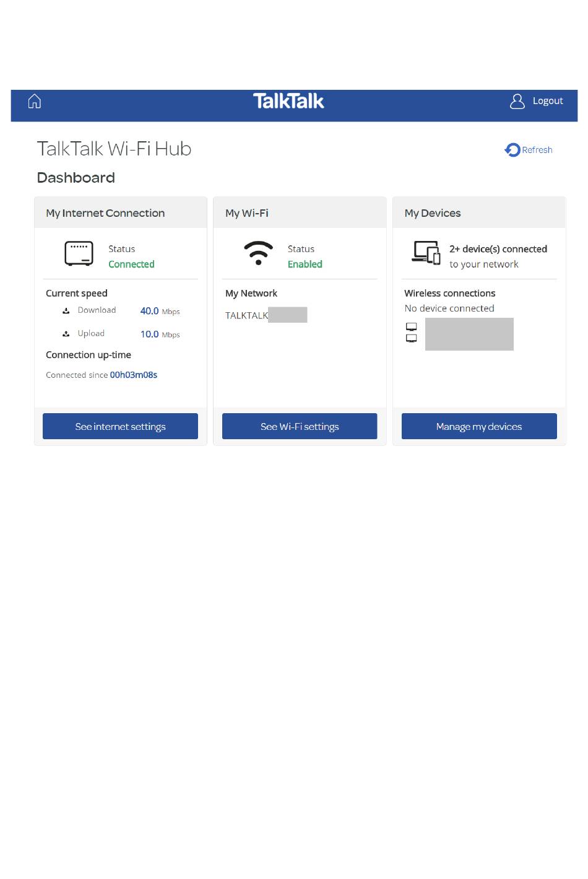The height and width of the screenshot is (879, 588).
Task: Click the TalkTalk Wi-Fi Hub title
Action: click(x=114, y=149)
